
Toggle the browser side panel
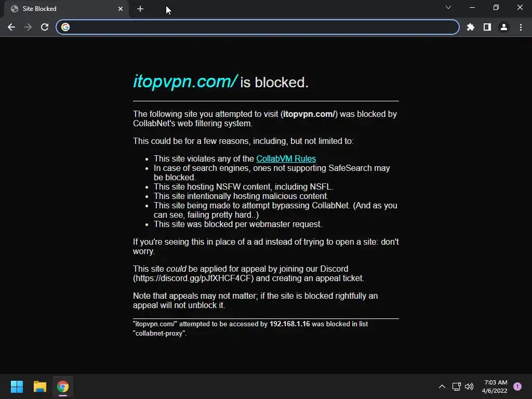point(487,27)
